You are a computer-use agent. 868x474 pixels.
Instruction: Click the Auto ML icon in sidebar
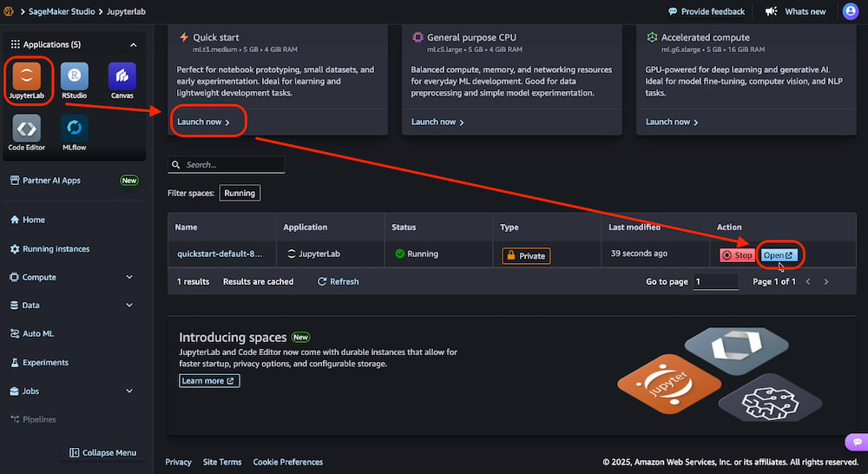(15, 333)
